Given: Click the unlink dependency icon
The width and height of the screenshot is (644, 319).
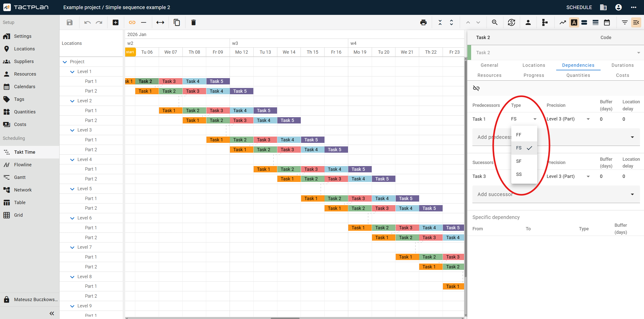Looking at the screenshot, I should point(476,88).
